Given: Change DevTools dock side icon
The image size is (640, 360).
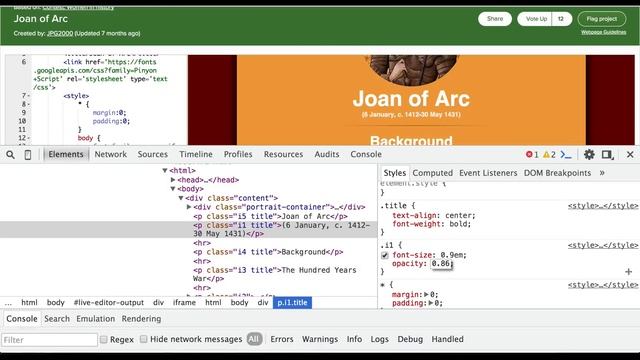Looking at the screenshot, I should pyautogui.click(x=607, y=155).
